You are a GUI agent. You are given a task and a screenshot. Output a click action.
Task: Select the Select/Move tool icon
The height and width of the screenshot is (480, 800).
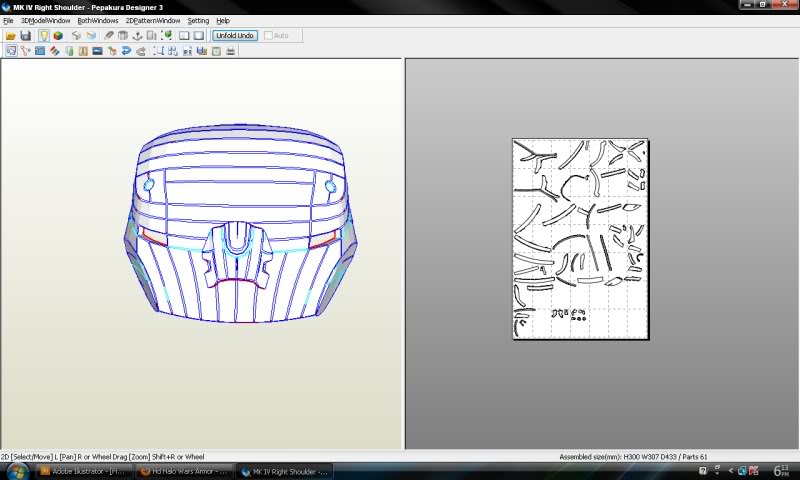click(10, 50)
